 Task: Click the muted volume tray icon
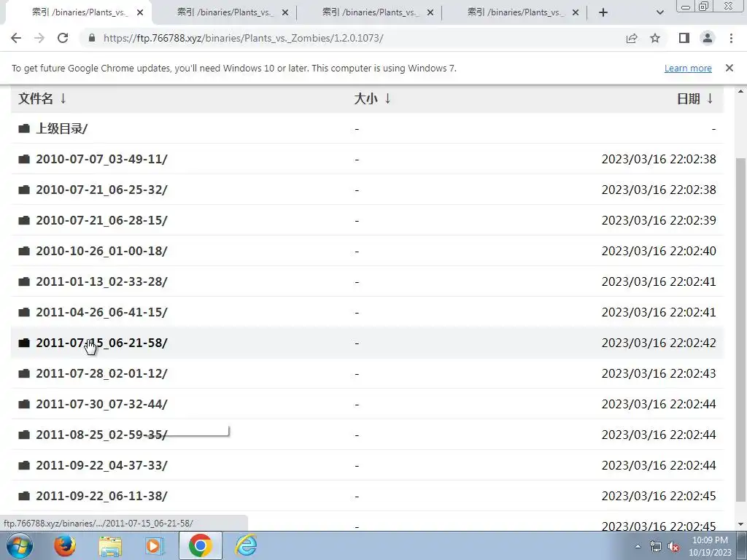(x=673, y=547)
